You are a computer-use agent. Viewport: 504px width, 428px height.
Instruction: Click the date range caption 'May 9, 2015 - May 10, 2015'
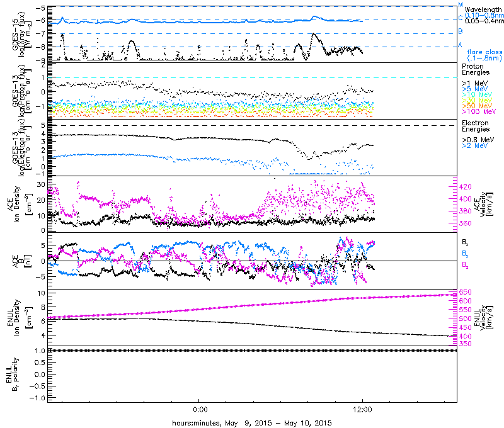278,423
